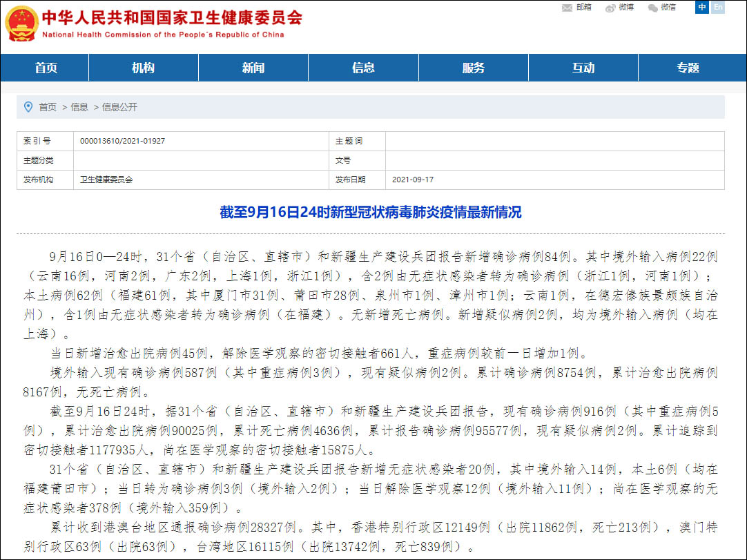Click the 微信 text link
The image size is (747, 560).
pos(668,7)
